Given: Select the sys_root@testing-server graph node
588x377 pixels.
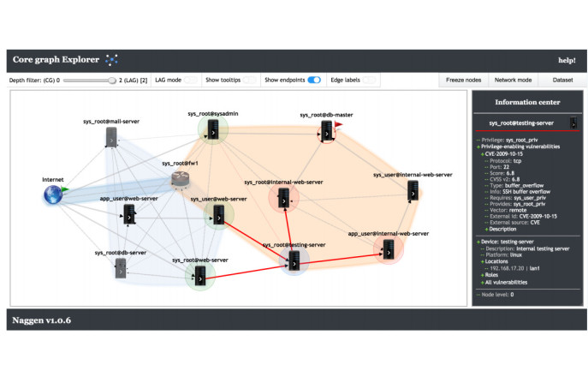Looking at the screenshot, I should click(293, 260).
